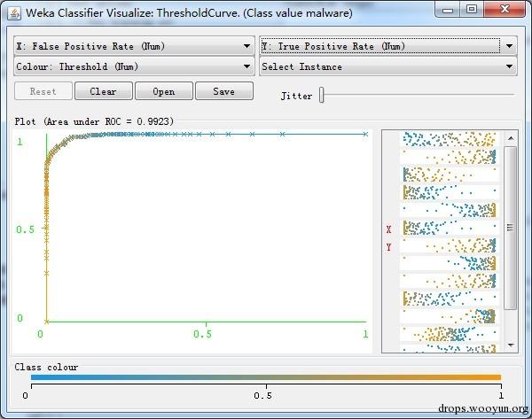Click the Clear button

[x=104, y=91]
